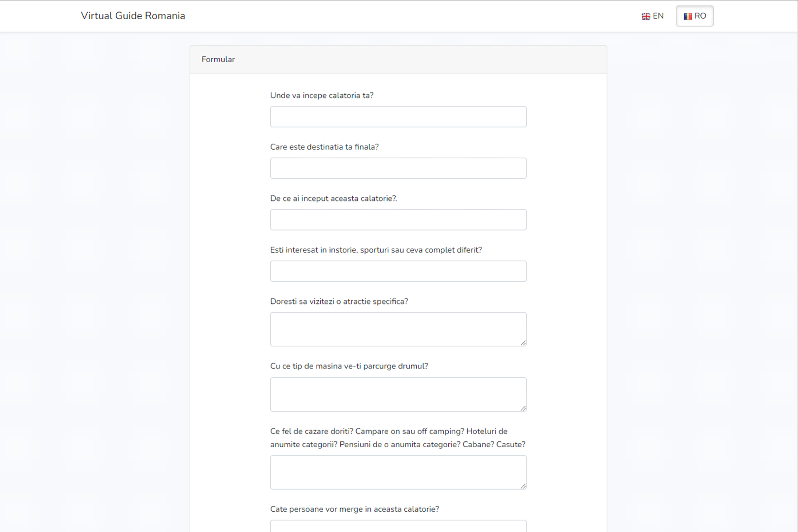Screen dimensions: 798x532
Task: Click the number of persons input field
Action: [x=398, y=526]
